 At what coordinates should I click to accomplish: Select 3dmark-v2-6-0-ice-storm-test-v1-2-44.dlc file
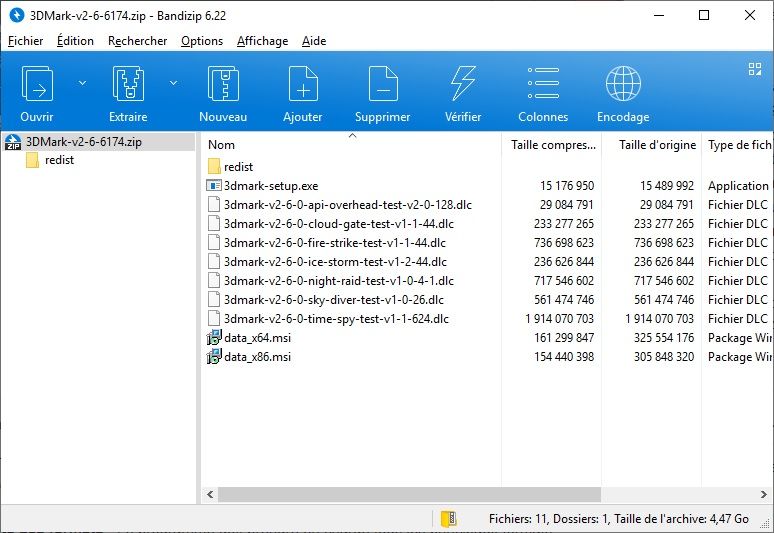[x=335, y=262]
